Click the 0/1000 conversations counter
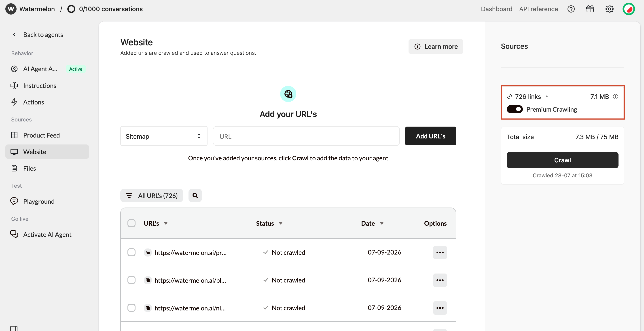Viewport: 644px width, 331px height. pyautogui.click(x=111, y=9)
